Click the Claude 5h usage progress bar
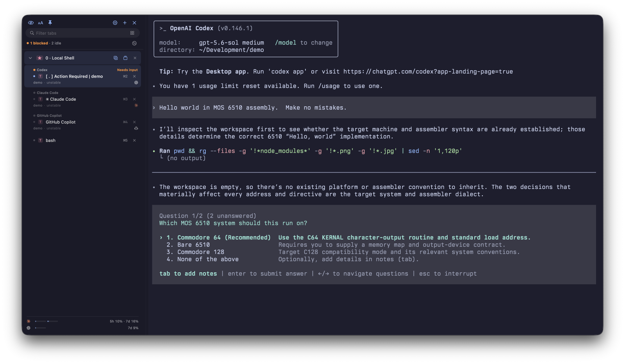Screen dimensions: 625x364 tap(40, 321)
